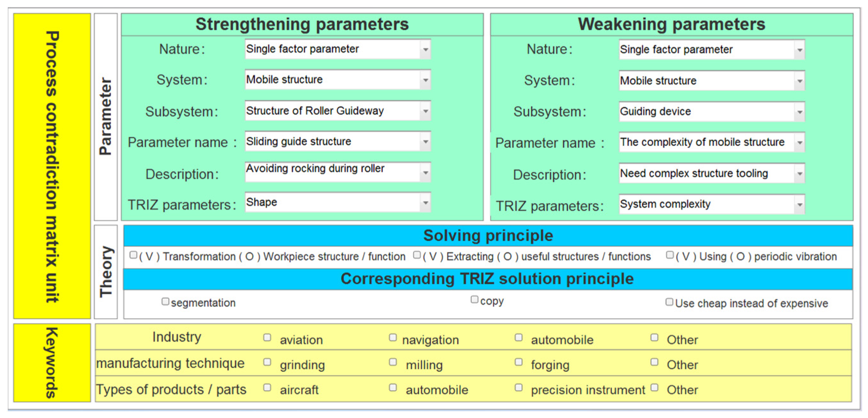
Task: Open Weakening TRIZ parameters 'System complexity' dropdown
Action: click(800, 205)
